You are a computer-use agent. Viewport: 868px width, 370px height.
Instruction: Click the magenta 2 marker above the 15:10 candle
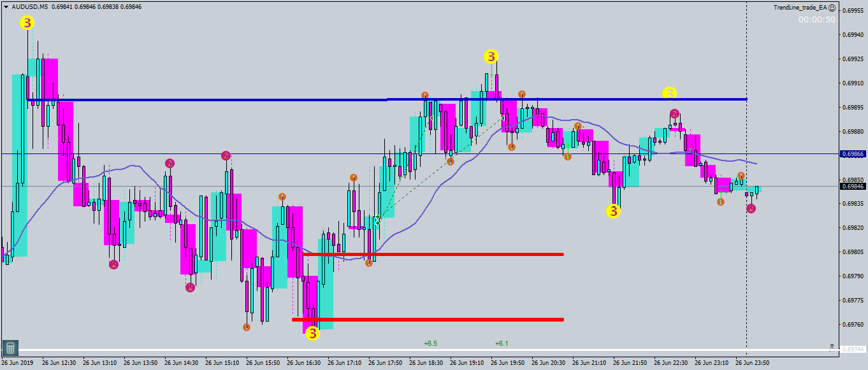226,155
